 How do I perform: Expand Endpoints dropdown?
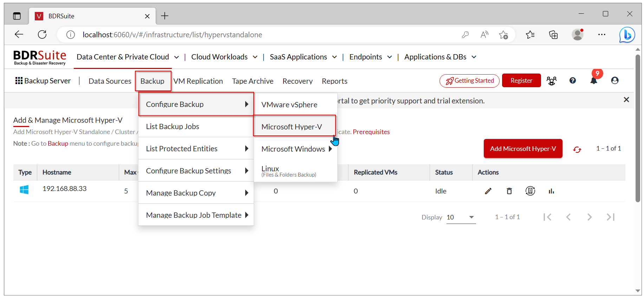click(x=390, y=57)
